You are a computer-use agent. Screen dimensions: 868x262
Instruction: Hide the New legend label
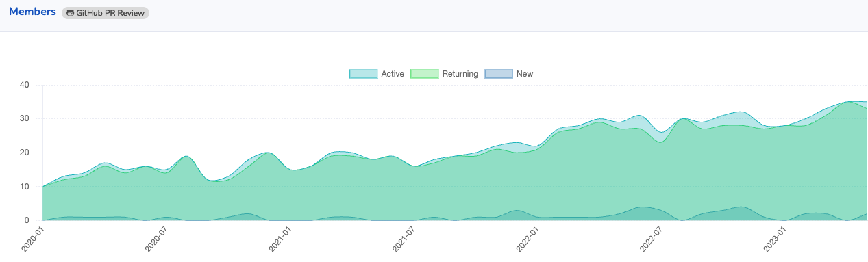point(525,74)
